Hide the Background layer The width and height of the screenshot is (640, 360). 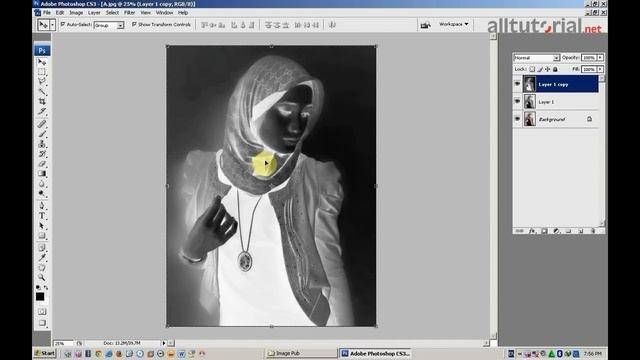(517, 119)
